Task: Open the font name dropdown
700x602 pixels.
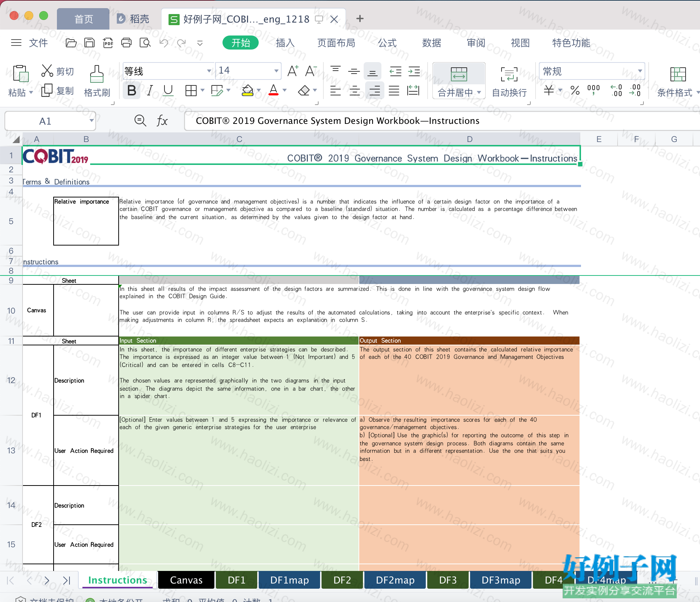Action: pyautogui.click(x=209, y=71)
